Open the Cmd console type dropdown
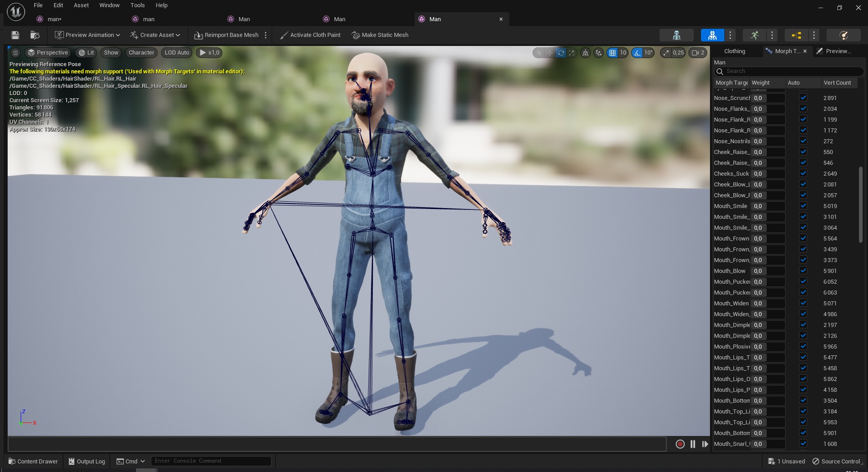 point(131,461)
